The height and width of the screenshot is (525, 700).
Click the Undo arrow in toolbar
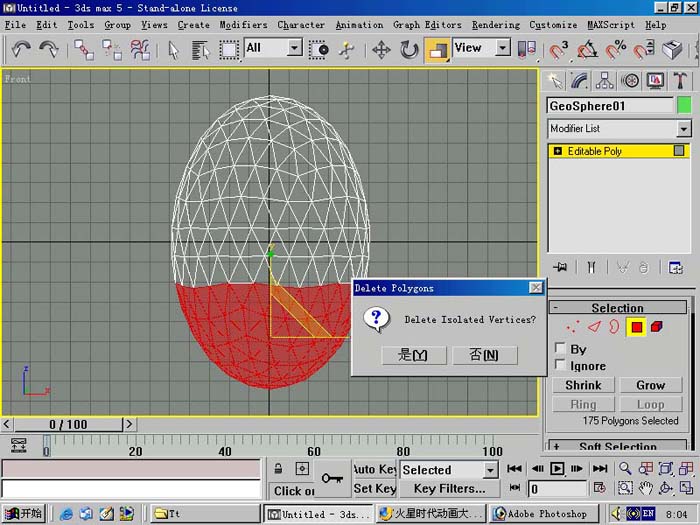[21, 49]
